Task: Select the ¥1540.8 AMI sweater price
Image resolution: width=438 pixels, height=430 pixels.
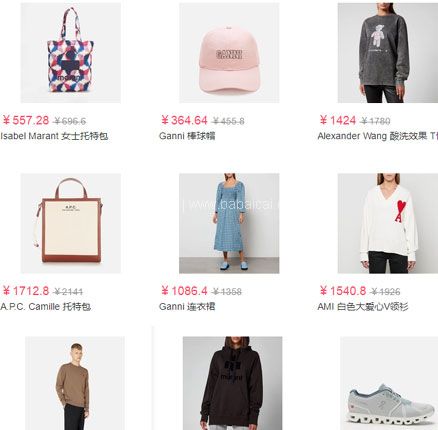Action: pos(343,291)
